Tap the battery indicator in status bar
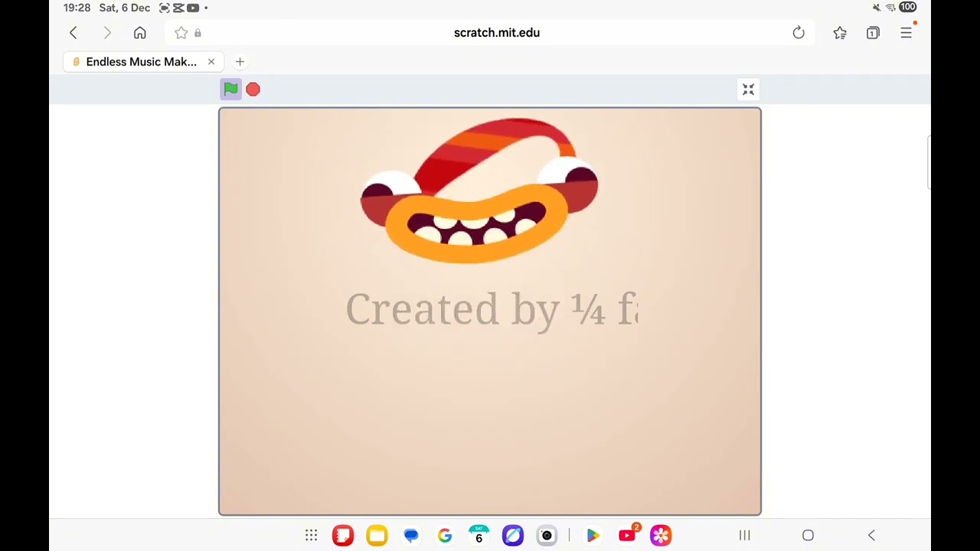Viewport: 980px width, 551px height. tap(907, 7)
